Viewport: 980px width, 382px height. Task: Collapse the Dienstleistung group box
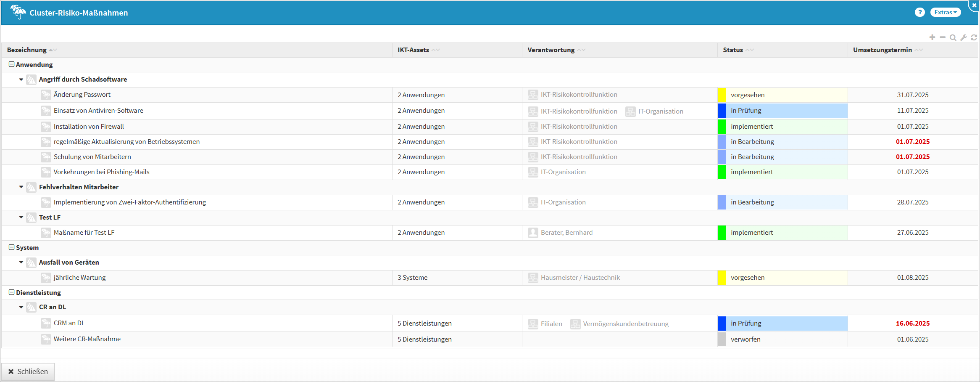click(x=12, y=292)
